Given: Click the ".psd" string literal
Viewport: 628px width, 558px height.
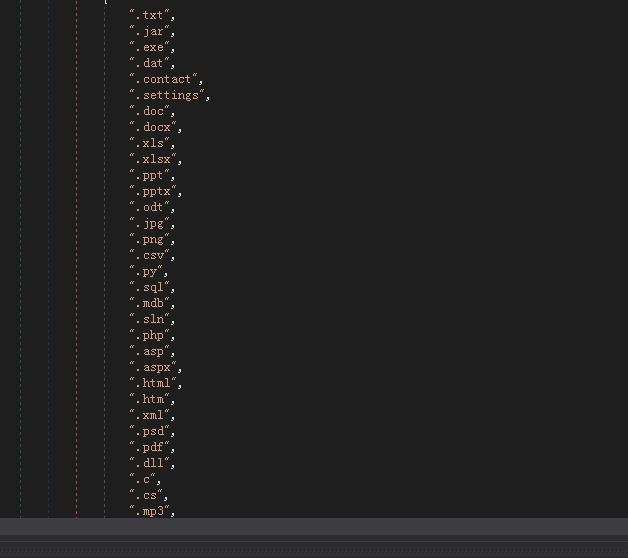Looking at the screenshot, I should pos(149,432).
